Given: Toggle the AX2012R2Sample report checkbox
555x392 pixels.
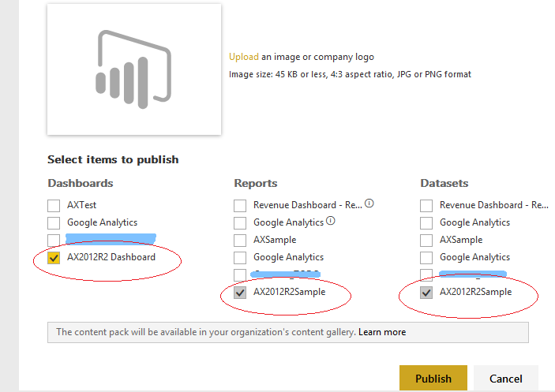Looking at the screenshot, I should click(240, 293).
